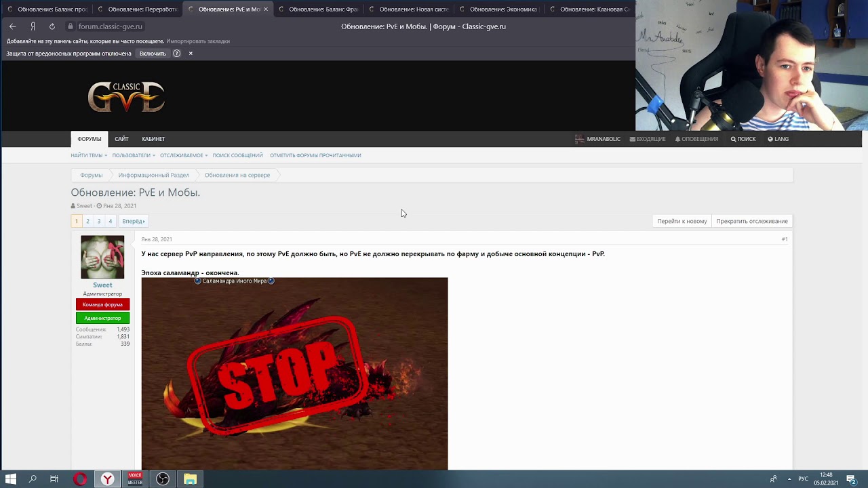Open the LANG language selector
The width and height of the screenshot is (868, 488).
click(x=778, y=139)
